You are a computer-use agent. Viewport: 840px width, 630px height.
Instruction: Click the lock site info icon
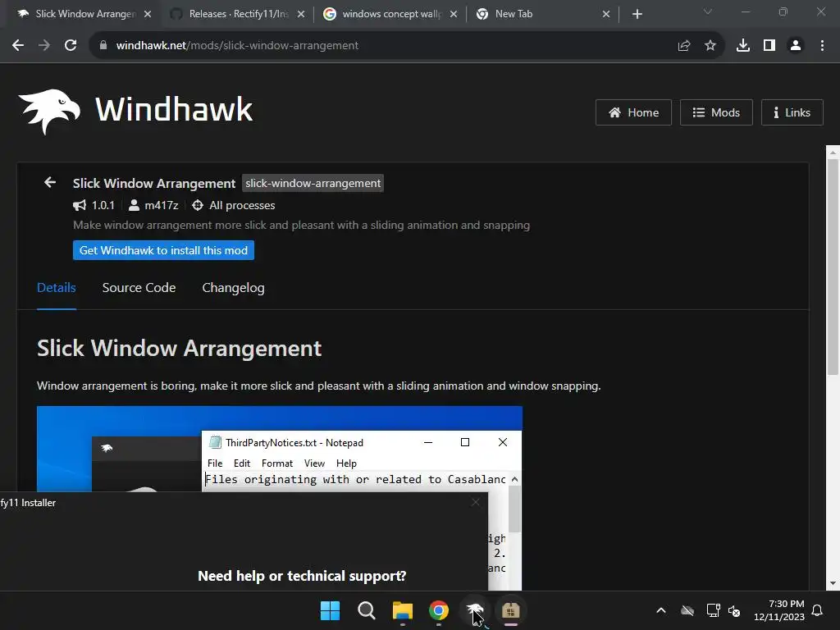(103, 46)
